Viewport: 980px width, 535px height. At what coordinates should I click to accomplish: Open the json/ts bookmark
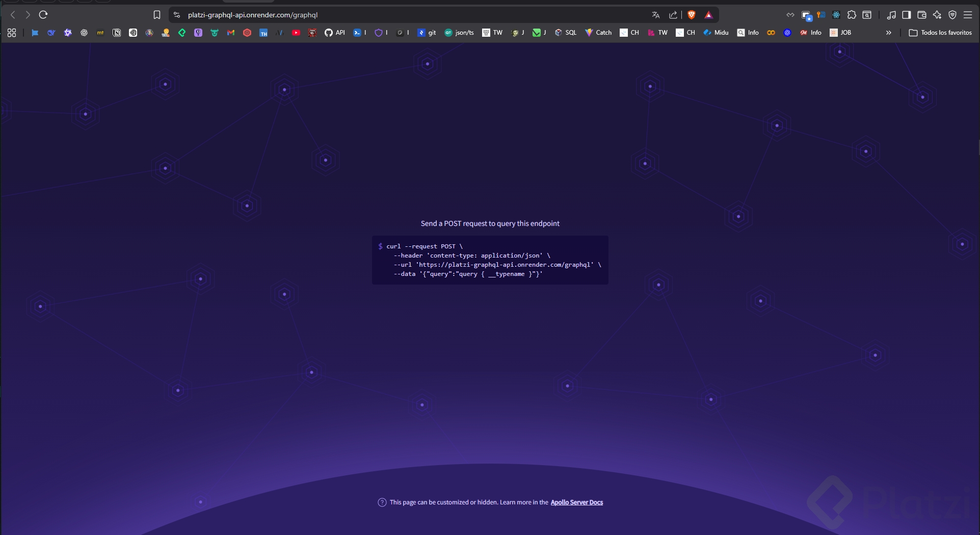click(459, 33)
